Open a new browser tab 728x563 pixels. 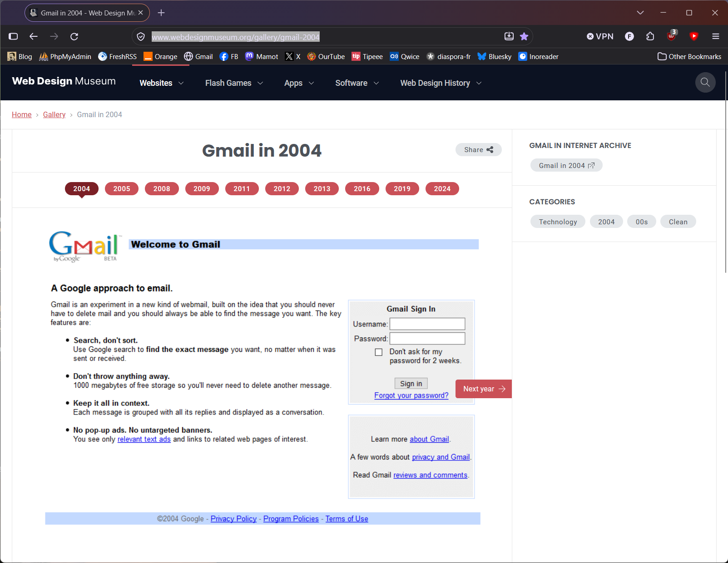[x=161, y=13]
